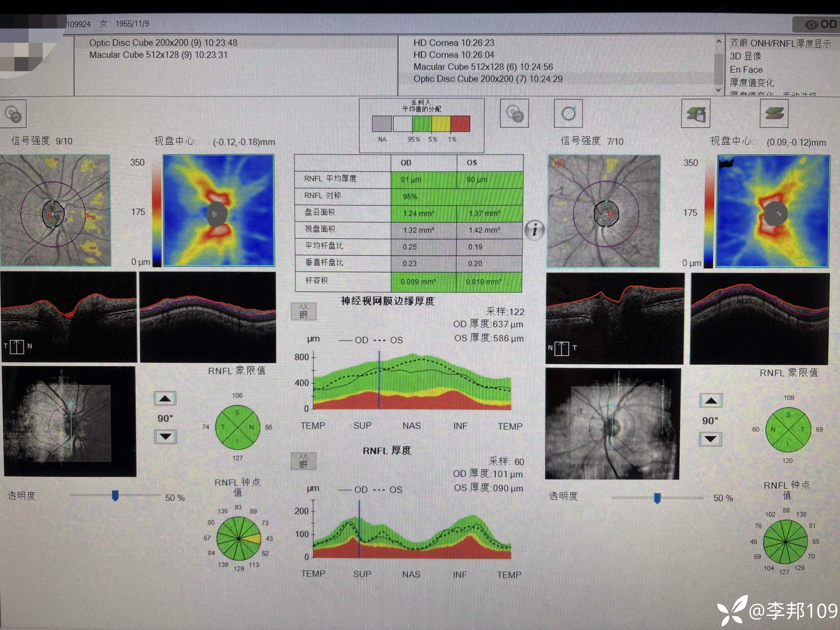Toggle the 双眼 button above the RNFL thickness chart
Image resolution: width=840 pixels, height=630 pixels.
pos(303,461)
